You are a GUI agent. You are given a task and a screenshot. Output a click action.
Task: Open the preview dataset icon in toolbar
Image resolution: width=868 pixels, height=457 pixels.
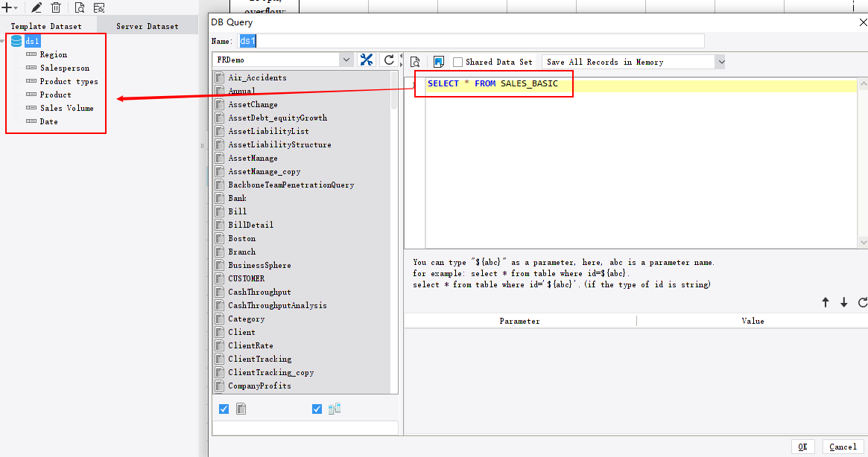pos(80,7)
